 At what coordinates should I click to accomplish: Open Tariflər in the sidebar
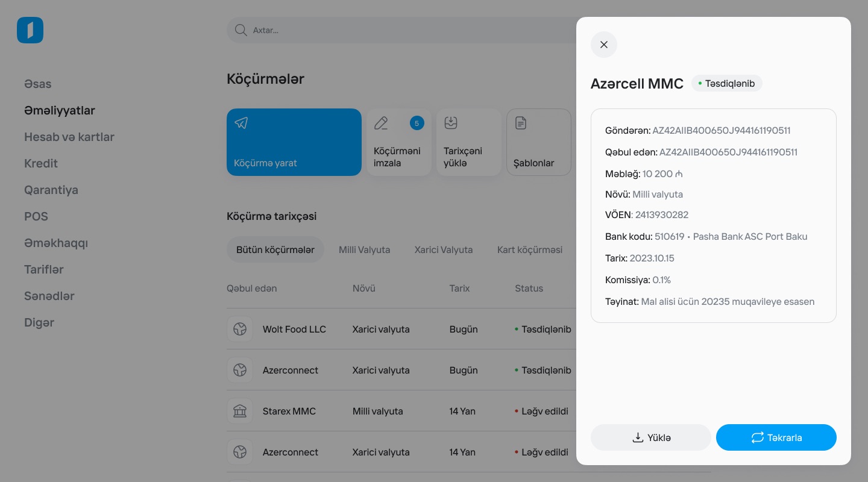(44, 269)
